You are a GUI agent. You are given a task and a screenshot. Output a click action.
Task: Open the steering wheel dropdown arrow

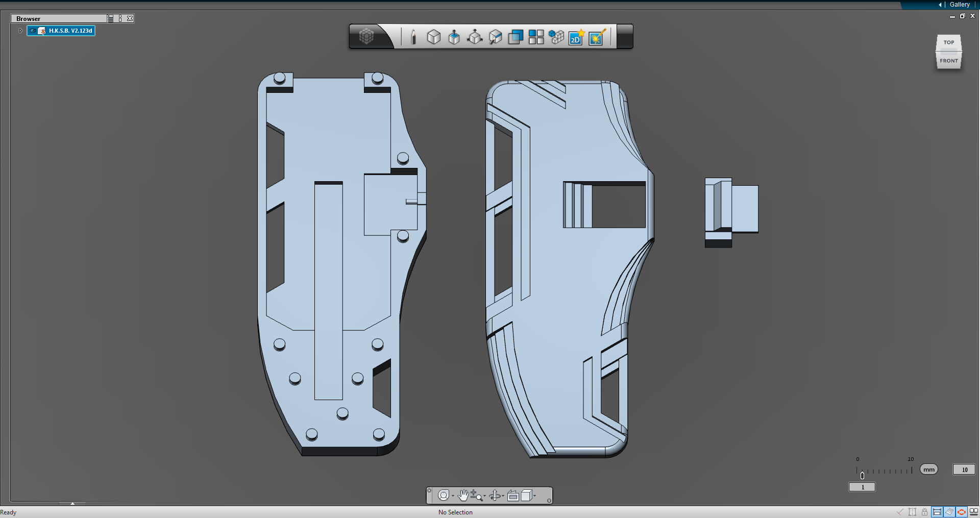(453, 496)
